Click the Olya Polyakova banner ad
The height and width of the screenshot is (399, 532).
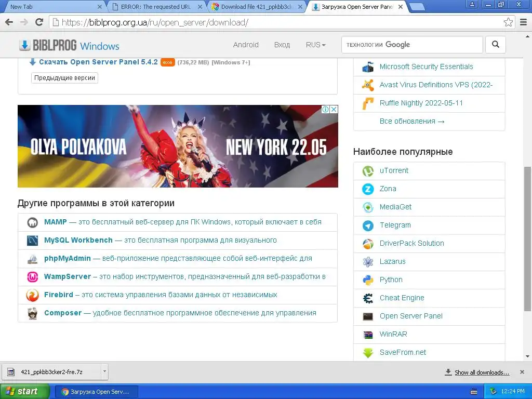178,146
